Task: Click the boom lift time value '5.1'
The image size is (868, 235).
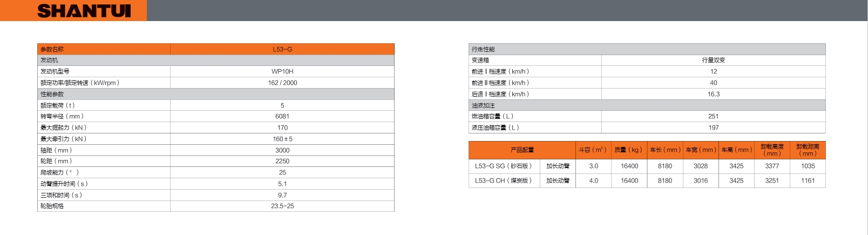Action: [x=282, y=184]
